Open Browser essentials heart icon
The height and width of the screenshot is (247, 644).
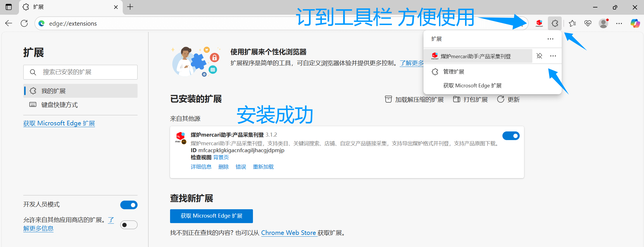(588, 23)
